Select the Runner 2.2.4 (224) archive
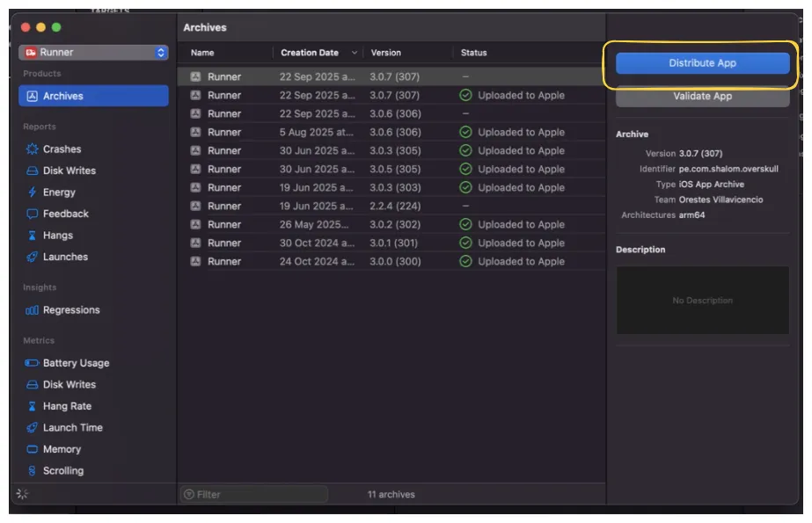The image size is (812, 523). click(391, 207)
